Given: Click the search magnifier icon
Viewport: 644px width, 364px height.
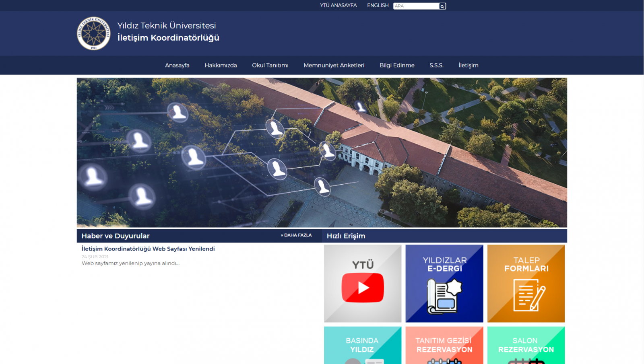Looking at the screenshot, I should [442, 6].
